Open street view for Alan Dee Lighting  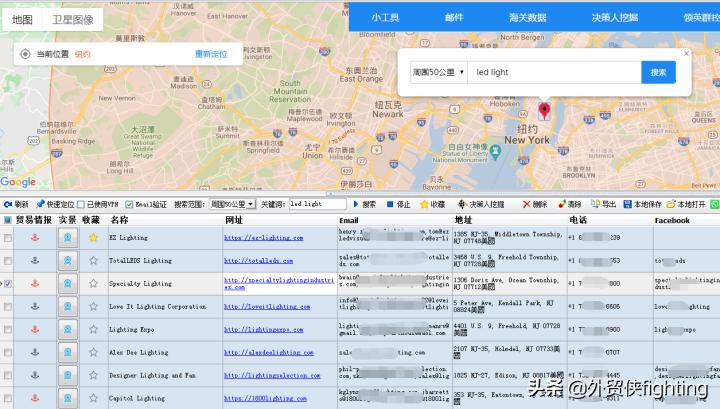click(68, 353)
